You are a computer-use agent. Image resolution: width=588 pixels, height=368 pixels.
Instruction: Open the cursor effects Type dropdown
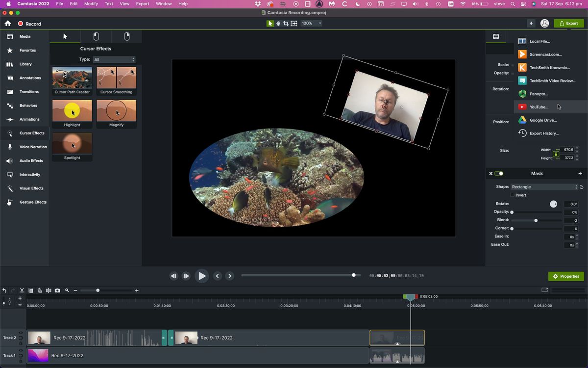(x=114, y=59)
